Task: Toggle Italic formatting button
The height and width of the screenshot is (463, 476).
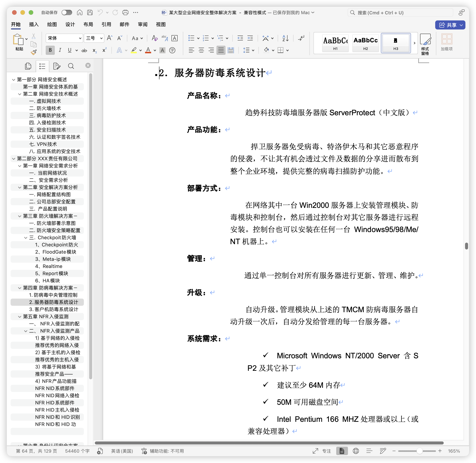Action: click(60, 50)
